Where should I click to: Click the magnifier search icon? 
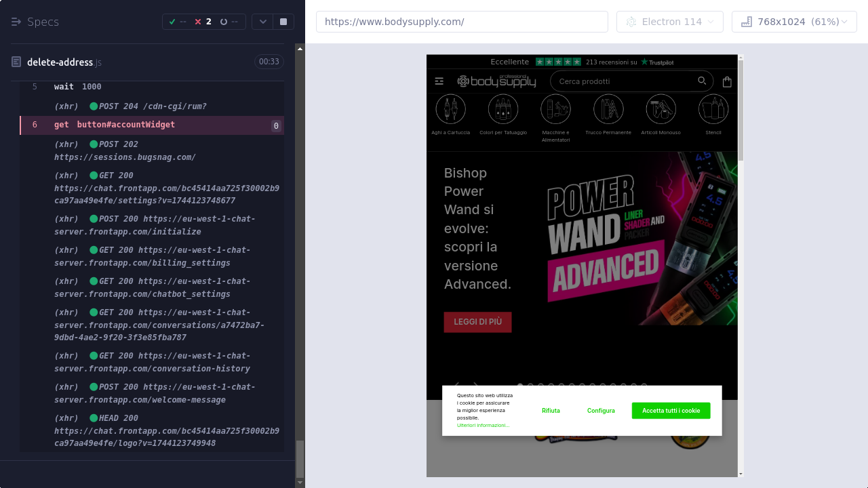tap(702, 81)
